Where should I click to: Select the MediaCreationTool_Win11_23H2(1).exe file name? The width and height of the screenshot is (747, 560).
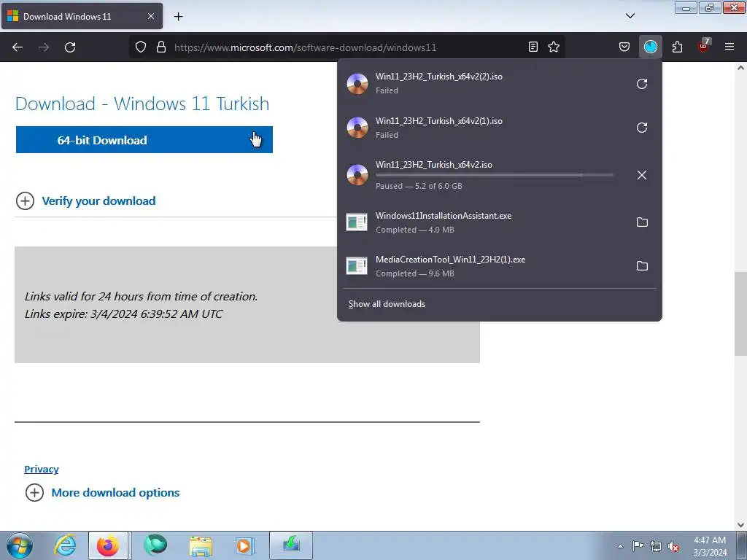(x=450, y=260)
